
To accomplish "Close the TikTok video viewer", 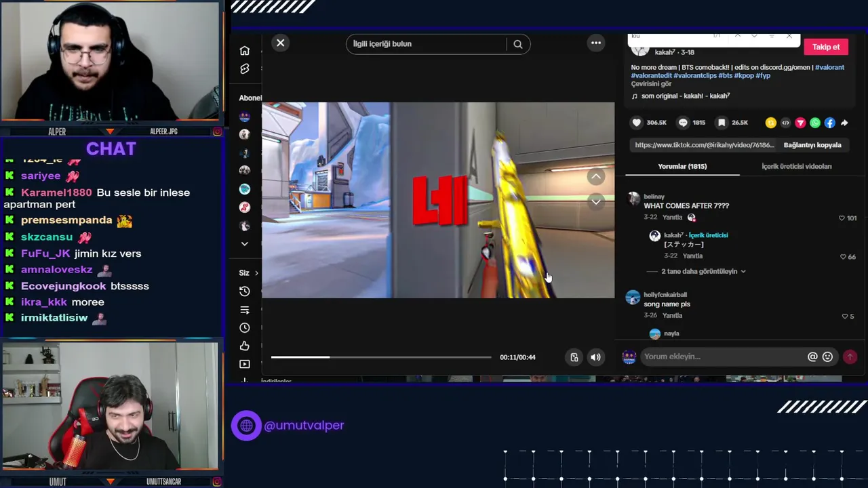I will 280,43.
